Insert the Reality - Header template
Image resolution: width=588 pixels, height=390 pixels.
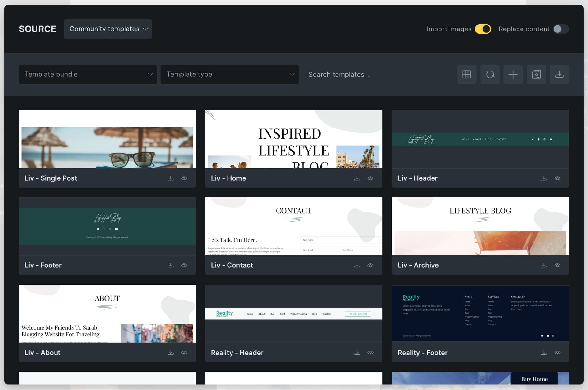tap(357, 353)
